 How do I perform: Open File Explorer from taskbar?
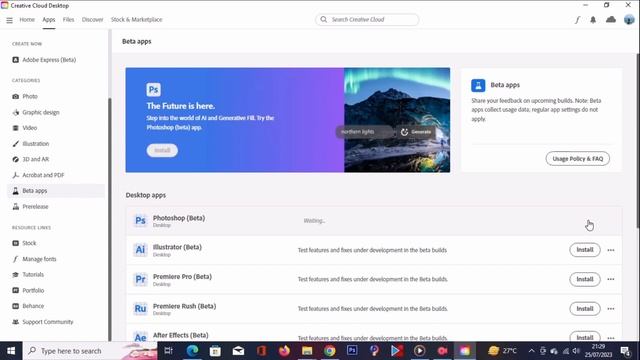[x=307, y=351]
